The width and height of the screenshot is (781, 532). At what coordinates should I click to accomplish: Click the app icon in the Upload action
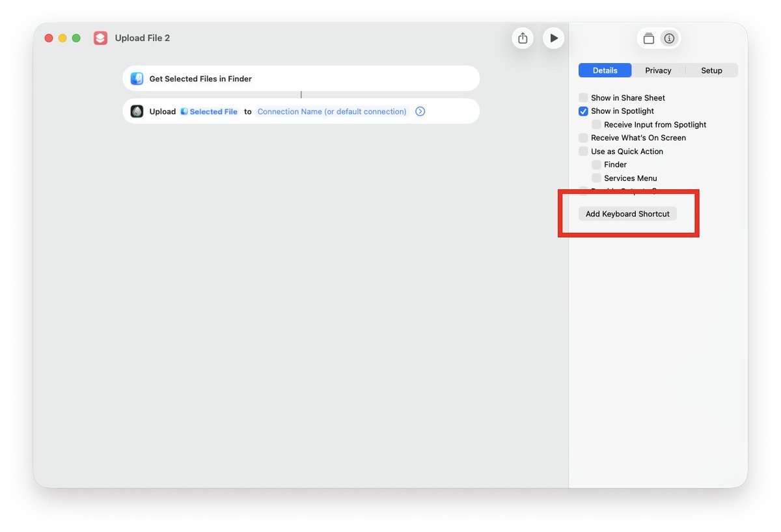coord(137,111)
